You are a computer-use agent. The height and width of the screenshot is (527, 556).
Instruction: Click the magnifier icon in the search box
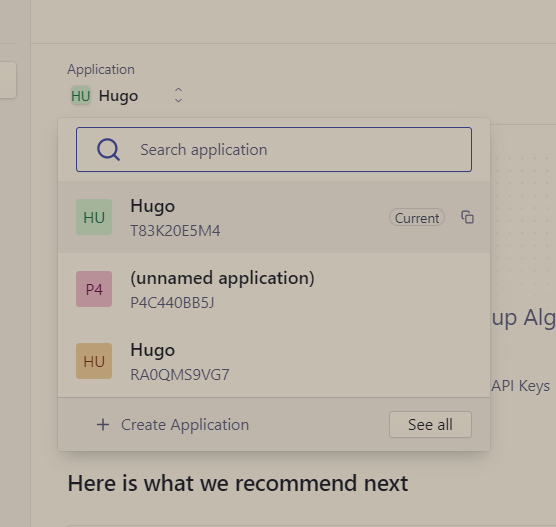coord(108,150)
